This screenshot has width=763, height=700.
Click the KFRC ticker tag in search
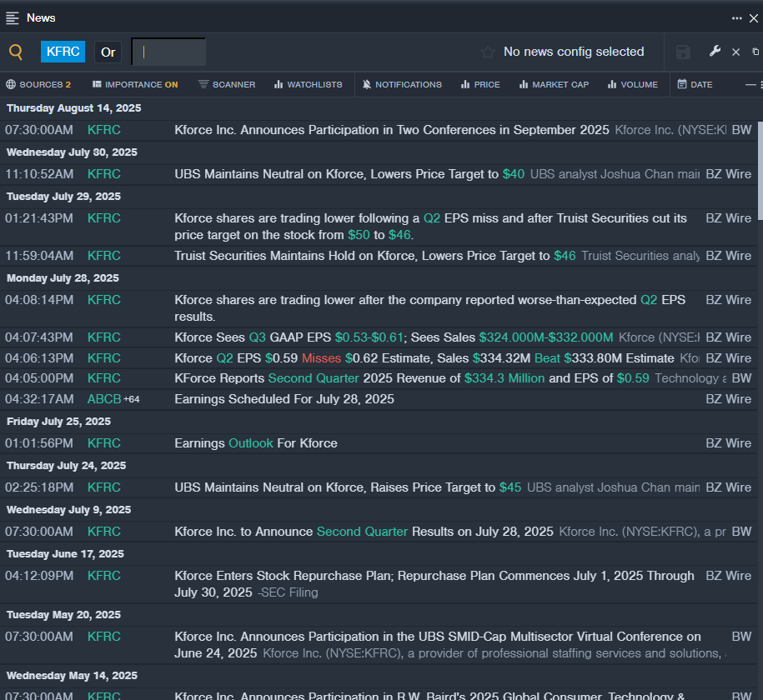click(x=63, y=52)
